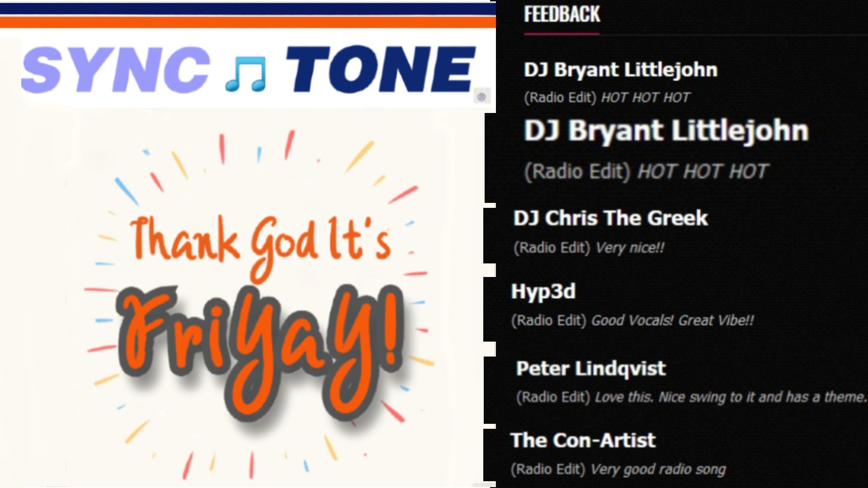This screenshot has width=868, height=488.
Task: Click the small gray icon below TONE
Action: tap(481, 96)
